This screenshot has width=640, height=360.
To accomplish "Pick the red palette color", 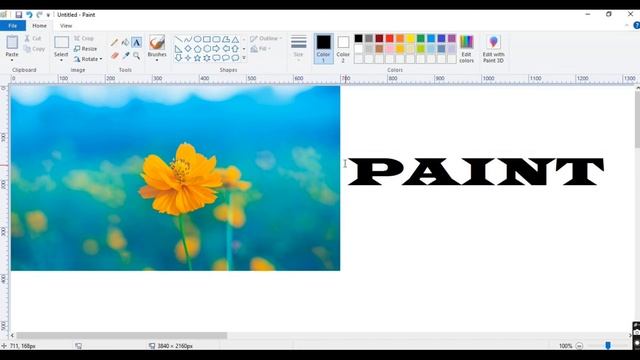I will click(x=389, y=38).
